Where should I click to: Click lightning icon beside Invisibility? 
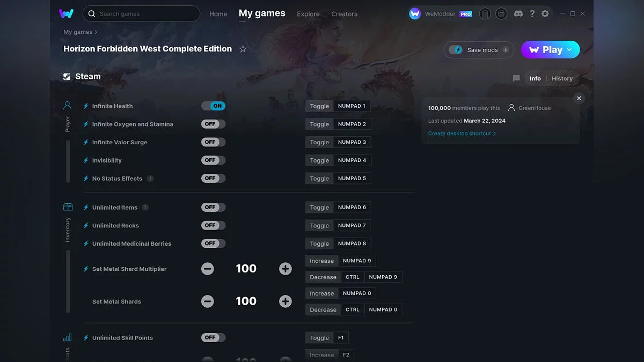[x=86, y=160]
